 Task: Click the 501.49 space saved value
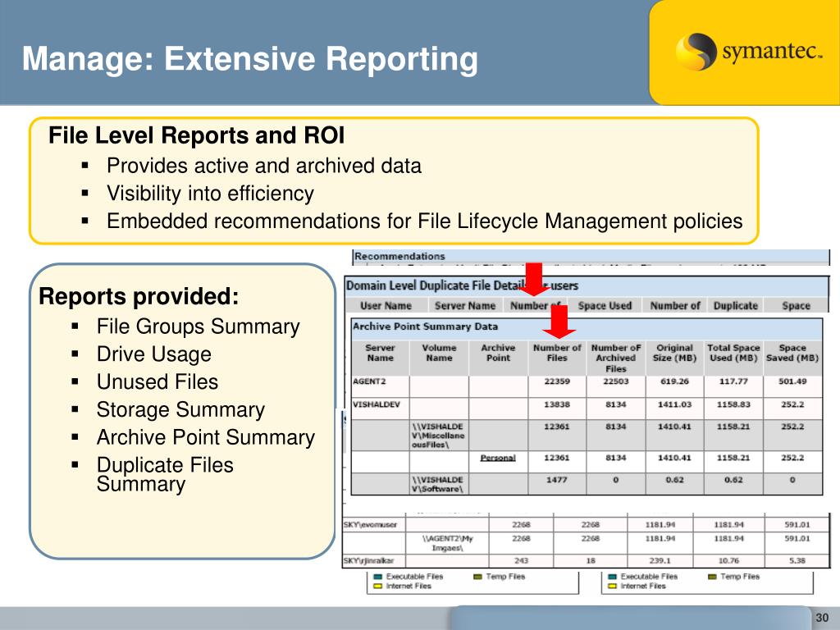pyautogui.click(x=792, y=381)
